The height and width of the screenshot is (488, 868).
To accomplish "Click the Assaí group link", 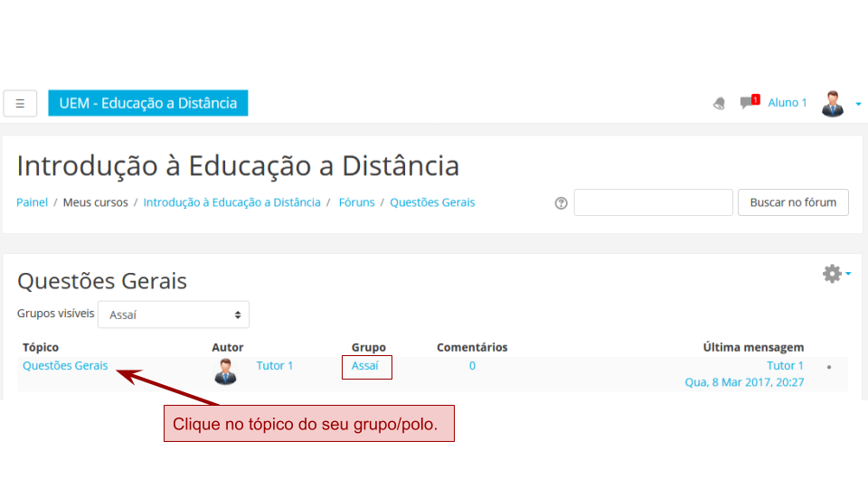I will tap(365, 366).
